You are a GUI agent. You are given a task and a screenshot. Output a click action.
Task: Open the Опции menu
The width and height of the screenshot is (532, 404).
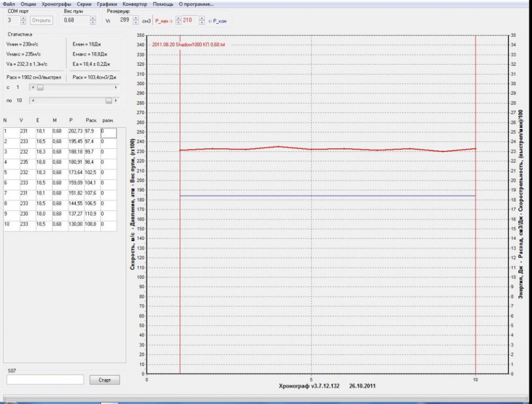click(28, 4)
